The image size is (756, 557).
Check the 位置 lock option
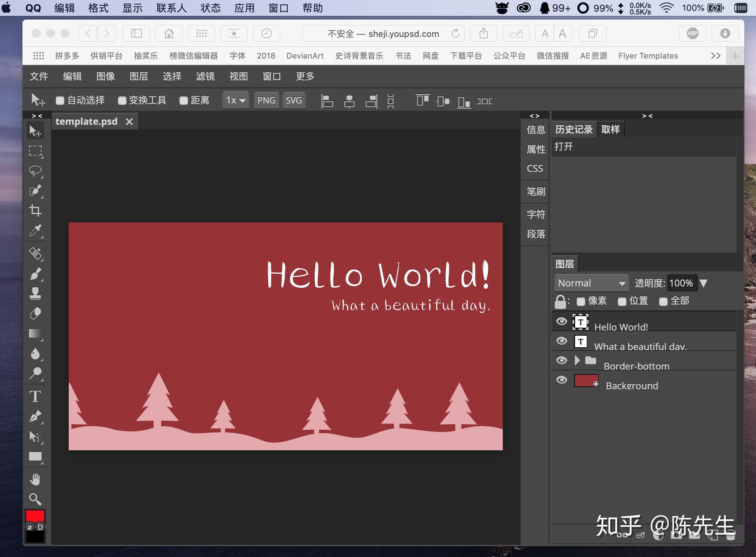(622, 301)
